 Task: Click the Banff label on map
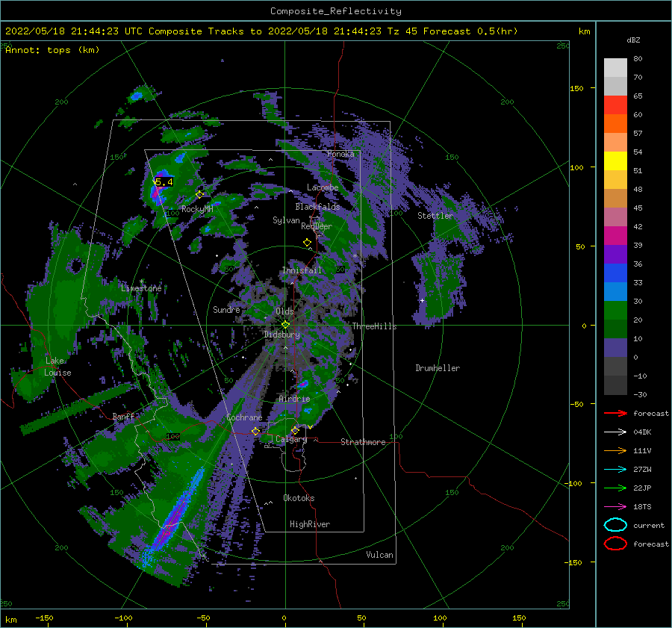click(123, 416)
